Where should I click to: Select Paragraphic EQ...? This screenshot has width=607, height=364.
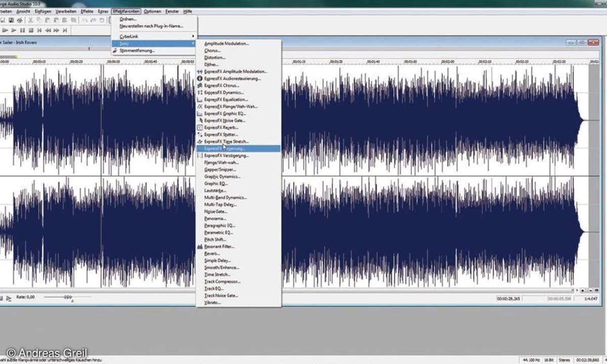[238, 225]
